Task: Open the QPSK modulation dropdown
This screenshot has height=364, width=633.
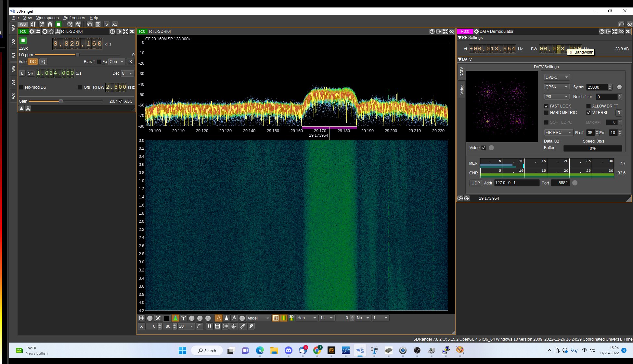Action: tap(557, 87)
